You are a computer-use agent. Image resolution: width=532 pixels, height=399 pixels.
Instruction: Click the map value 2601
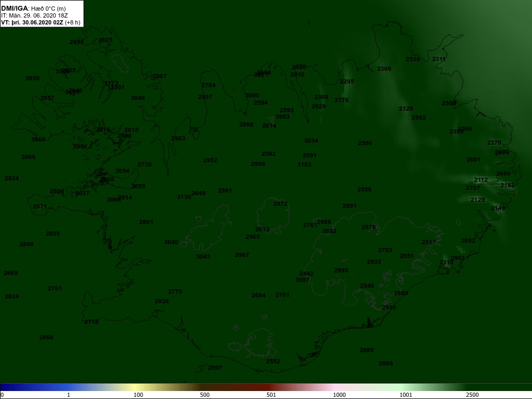473,160
